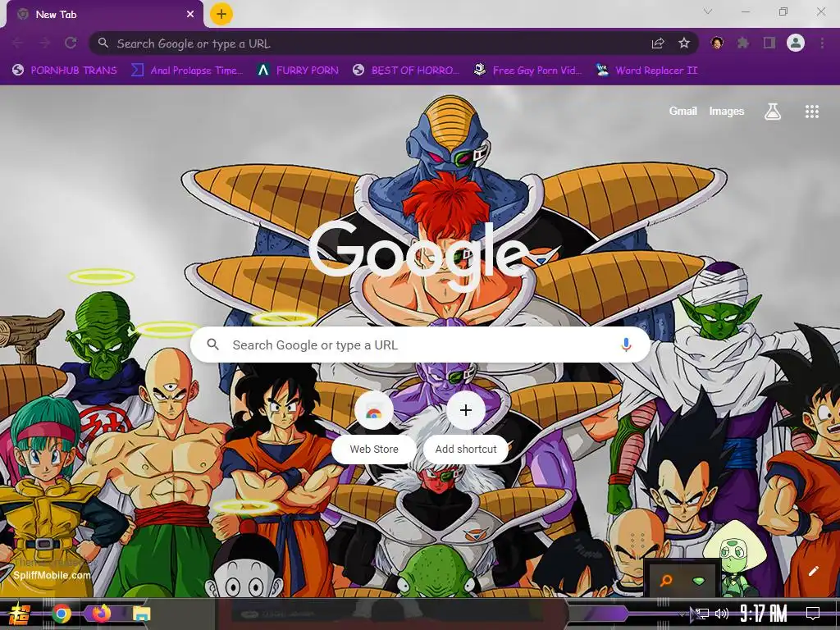Click the browser Back arrow
The width and height of the screenshot is (840, 630).
point(18,43)
